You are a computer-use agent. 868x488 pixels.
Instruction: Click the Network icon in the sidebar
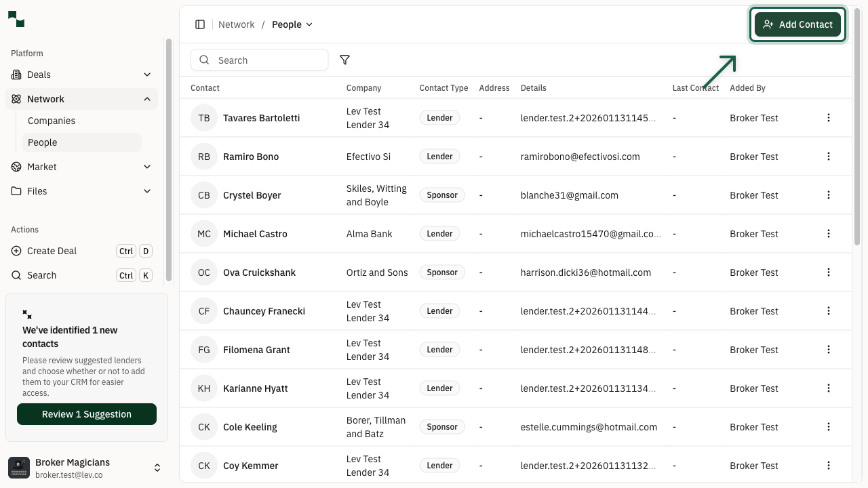tap(15, 99)
